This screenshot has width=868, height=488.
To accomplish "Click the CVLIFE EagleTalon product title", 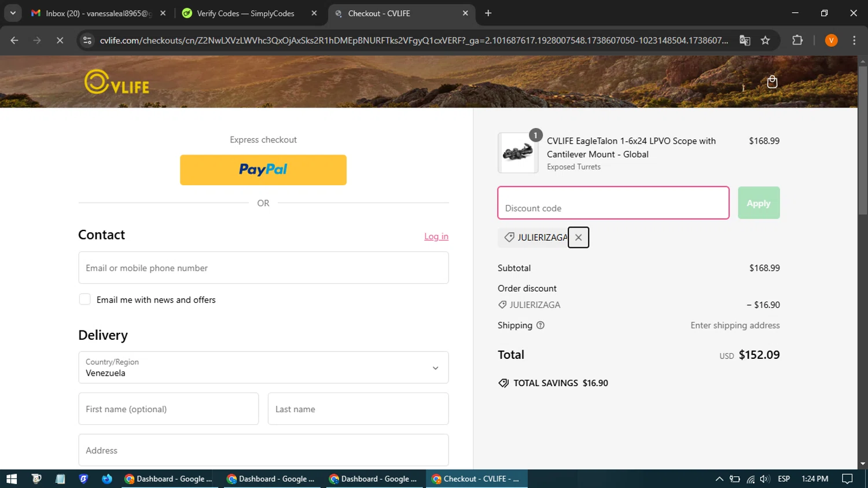I will coord(631,148).
